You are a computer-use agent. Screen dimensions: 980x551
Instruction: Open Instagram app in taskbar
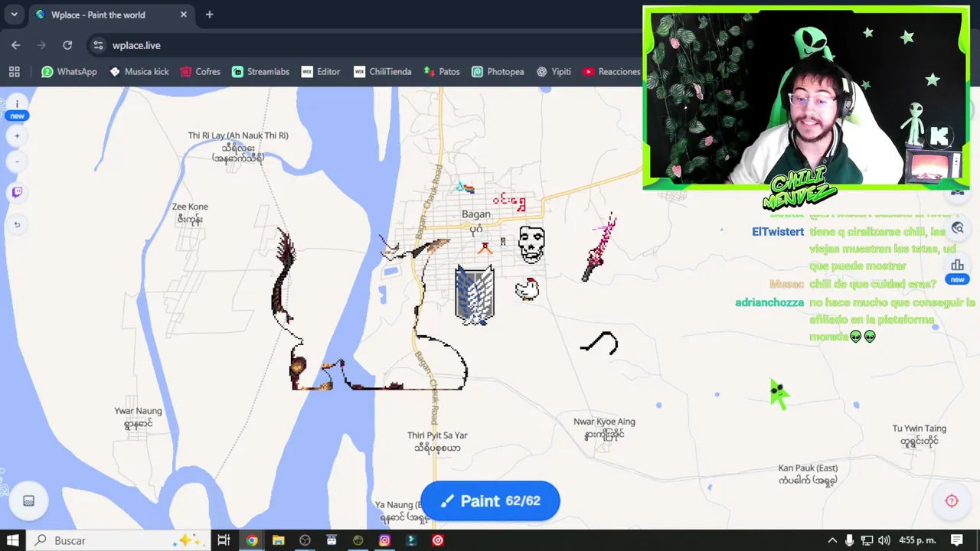tap(384, 540)
